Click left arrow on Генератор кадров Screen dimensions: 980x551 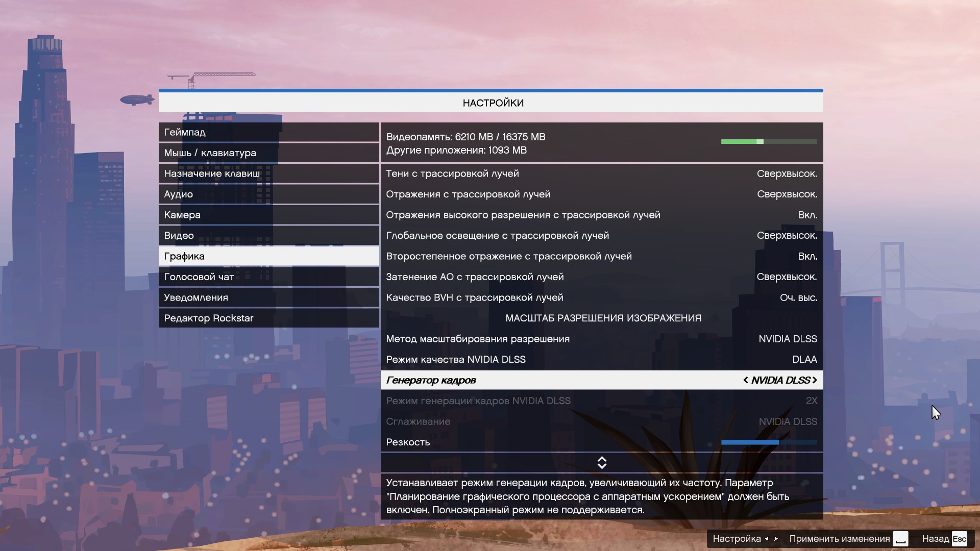coord(746,380)
